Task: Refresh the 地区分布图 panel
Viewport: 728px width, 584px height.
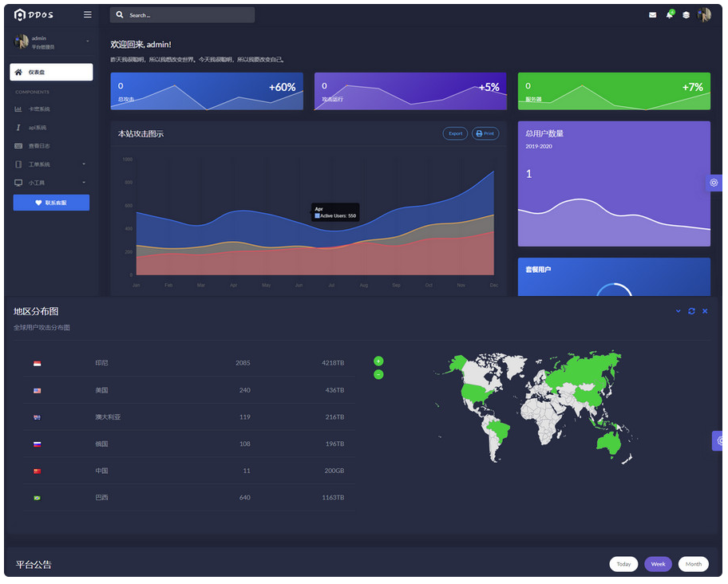Action: tap(691, 311)
